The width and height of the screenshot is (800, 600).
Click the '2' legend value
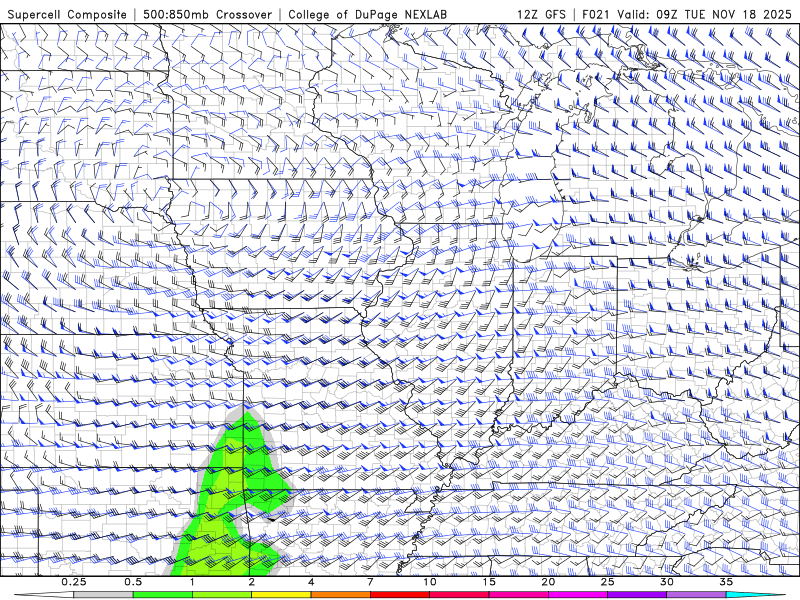pos(252,582)
